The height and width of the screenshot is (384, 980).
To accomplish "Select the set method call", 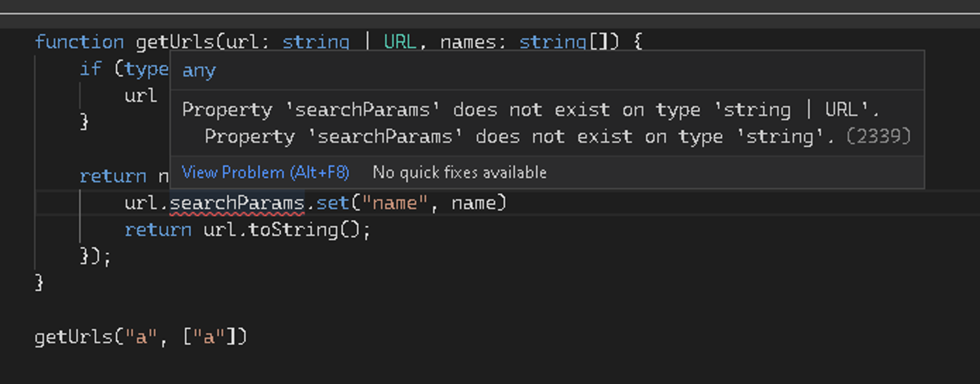I will [x=333, y=204].
